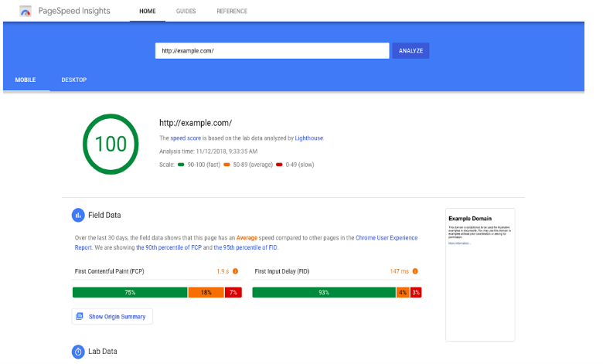Screen dimensions: 603x364
Task: Click the Field Data heading text
Action: 104,216
